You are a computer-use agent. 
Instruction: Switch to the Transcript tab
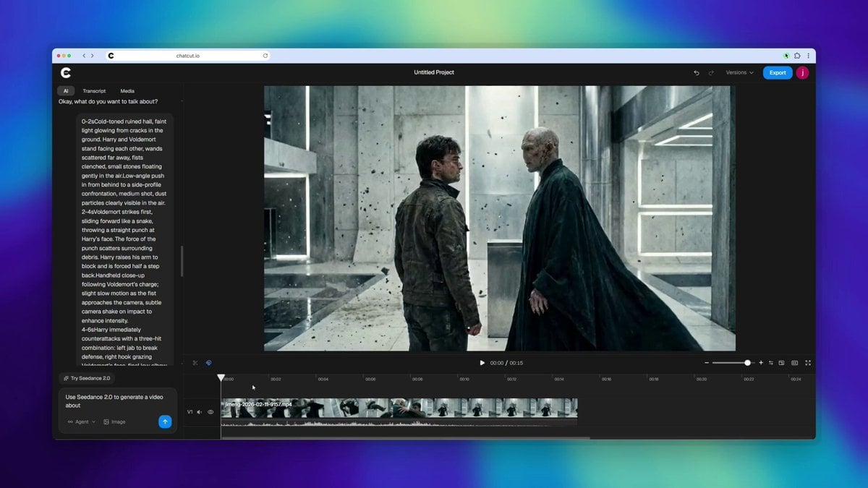pyautogui.click(x=94, y=91)
